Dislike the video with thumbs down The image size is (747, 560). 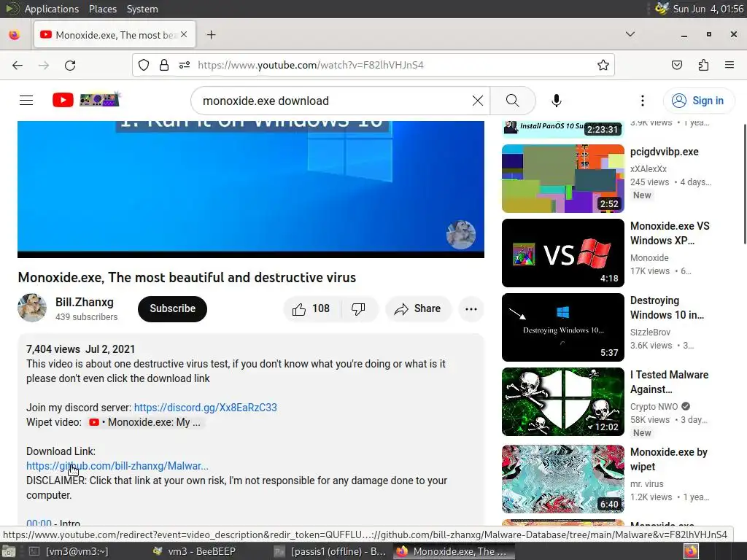click(x=359, y=309)
